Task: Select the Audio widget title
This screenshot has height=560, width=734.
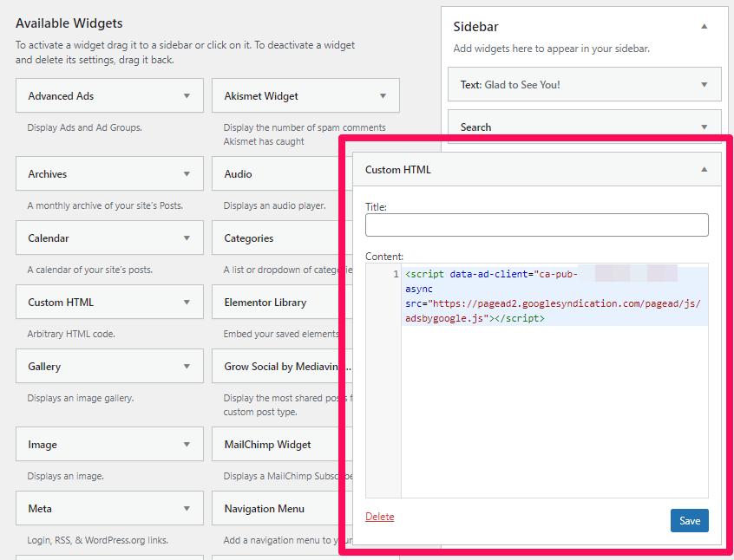Action: [x=238, y=174]
